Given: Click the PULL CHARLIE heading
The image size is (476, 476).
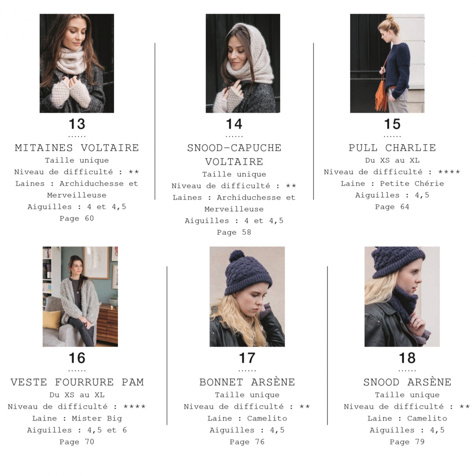Looking at the screenshot, I should click(x=392, y=148).
